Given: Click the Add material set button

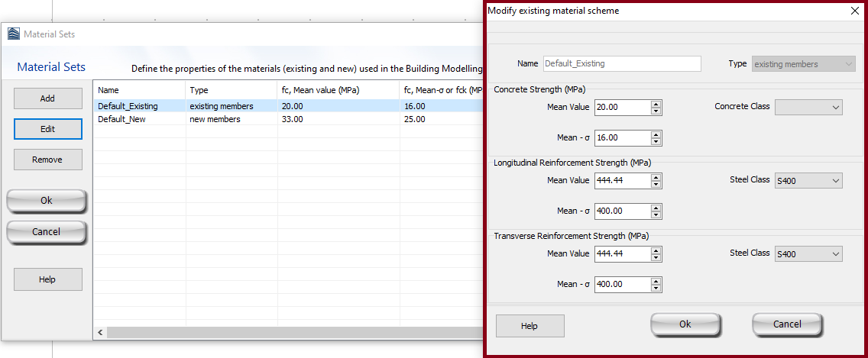Looking at the screenshot, I should [x=47, y=98].
